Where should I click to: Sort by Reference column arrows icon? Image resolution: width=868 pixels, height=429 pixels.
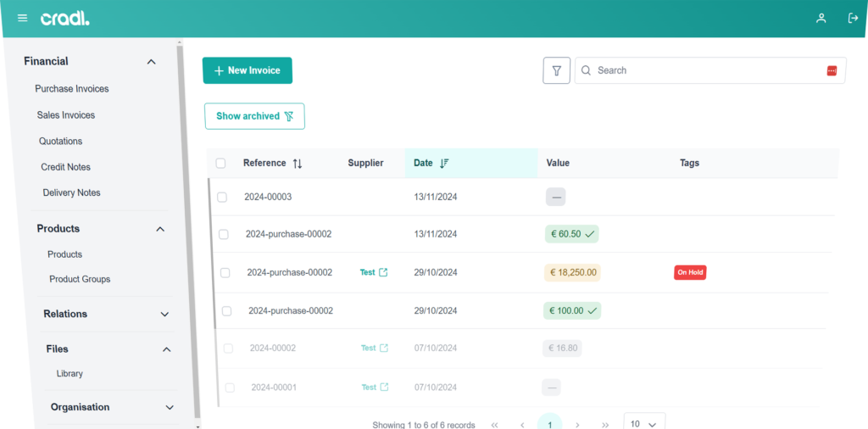pos(298,164)
